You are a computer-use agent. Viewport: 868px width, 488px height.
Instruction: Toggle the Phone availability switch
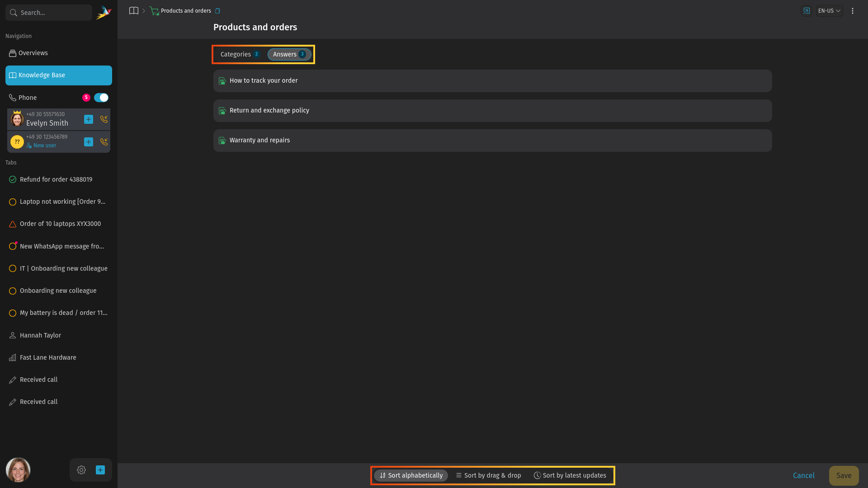pos(101,98)
